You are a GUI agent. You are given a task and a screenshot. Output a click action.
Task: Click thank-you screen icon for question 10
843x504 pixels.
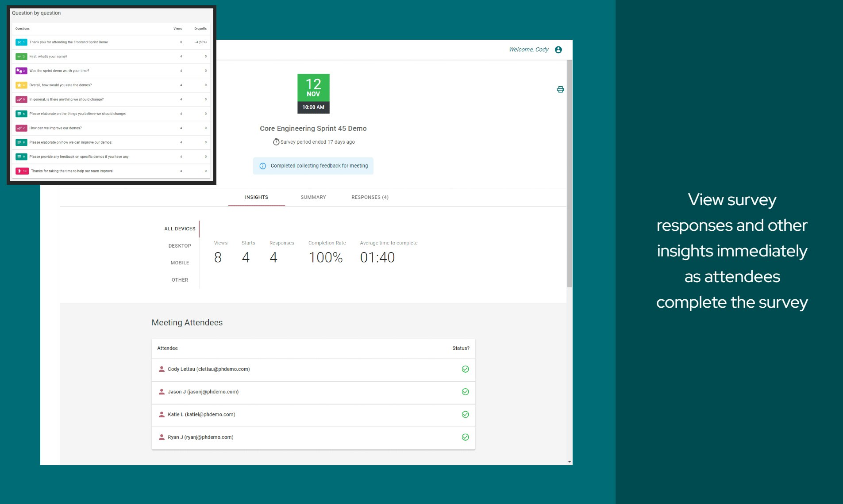pyautogui.click(x=22, y=171)
